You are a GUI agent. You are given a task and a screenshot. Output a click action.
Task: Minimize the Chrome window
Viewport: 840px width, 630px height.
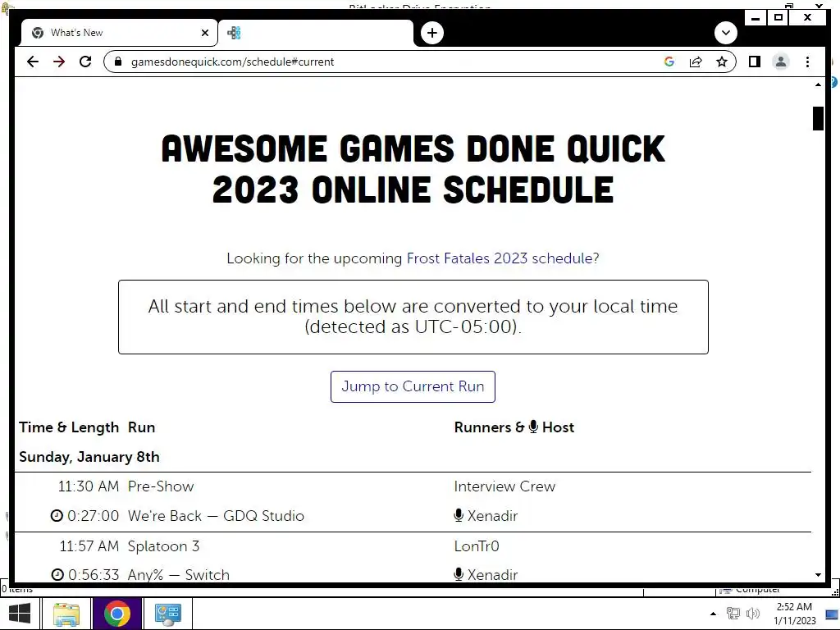point(756,18)
